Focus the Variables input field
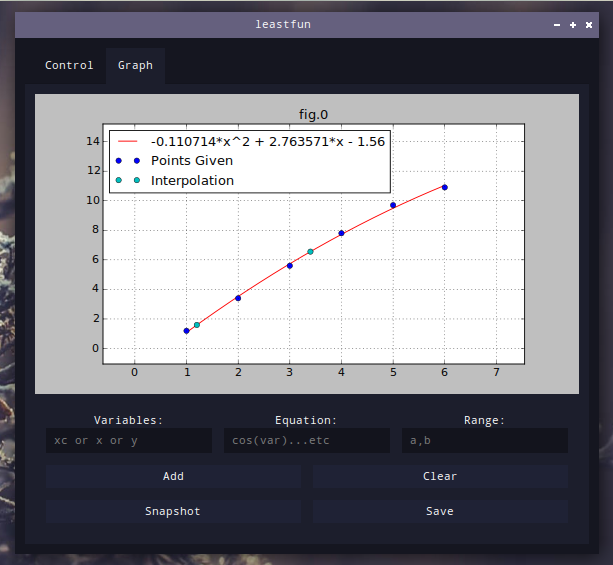This screenshot has width=613, height=565. pyautogui.click(x=129, y=441)
